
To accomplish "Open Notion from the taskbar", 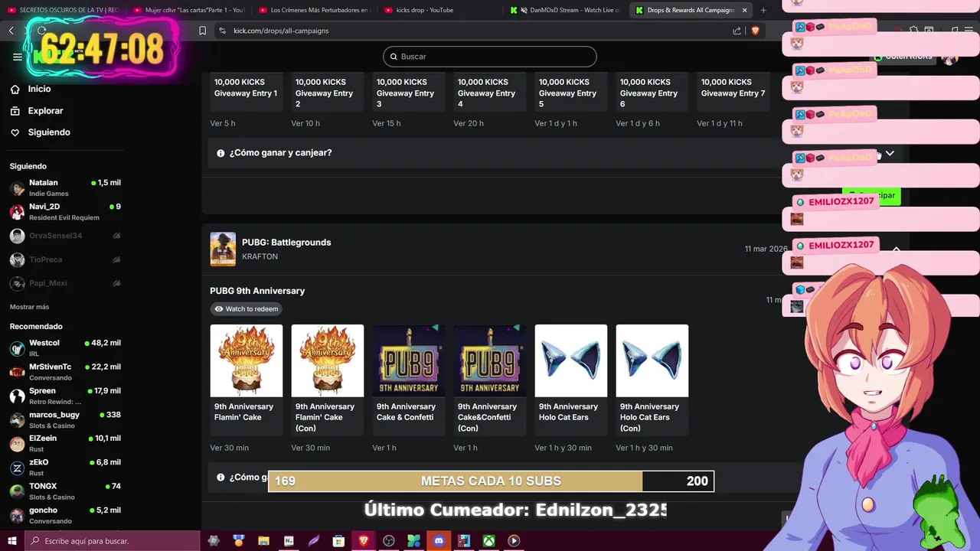I will (289, 541).
